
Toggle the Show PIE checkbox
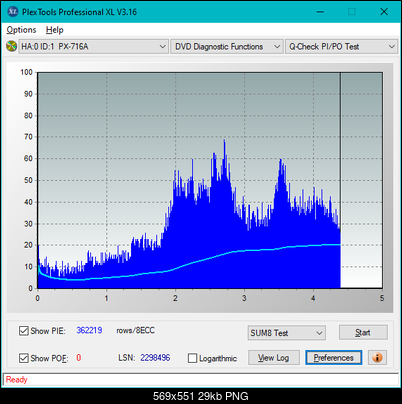coord(24,331)
